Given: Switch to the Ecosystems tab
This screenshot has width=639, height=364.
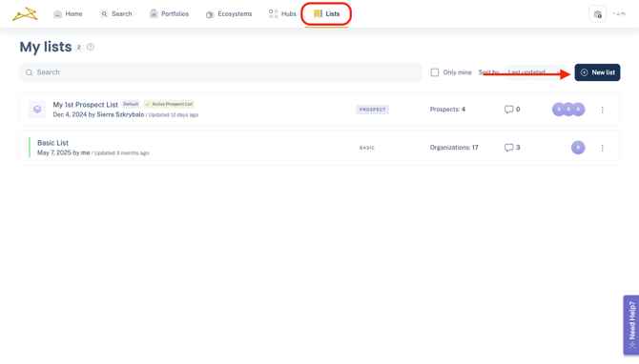Looking at the screenshot, I should point(229,14).
